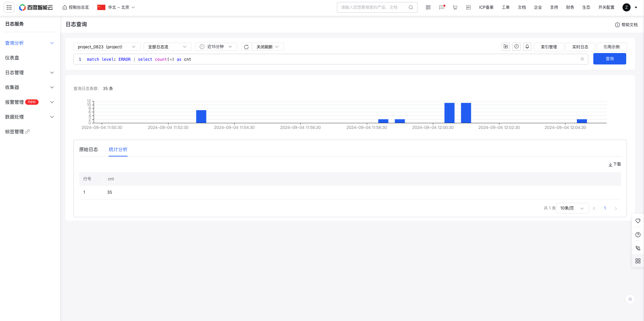Click the blue 查询 button
644x321 pixels.
pyautogui.click(x=609, y=59)
